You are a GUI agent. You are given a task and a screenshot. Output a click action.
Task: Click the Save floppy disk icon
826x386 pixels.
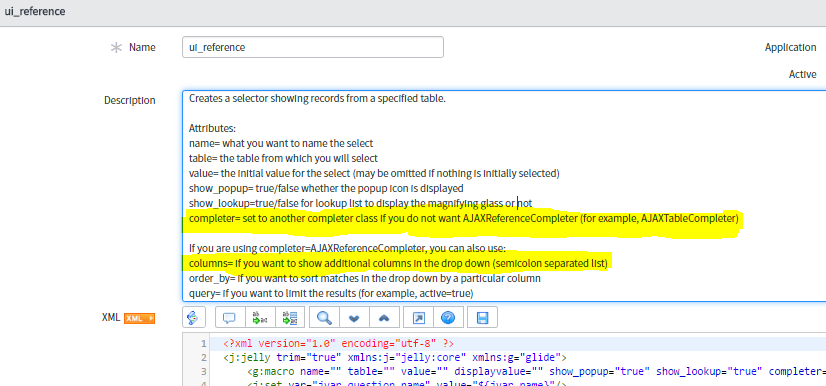pyautogui.click(x=483, y=318)
